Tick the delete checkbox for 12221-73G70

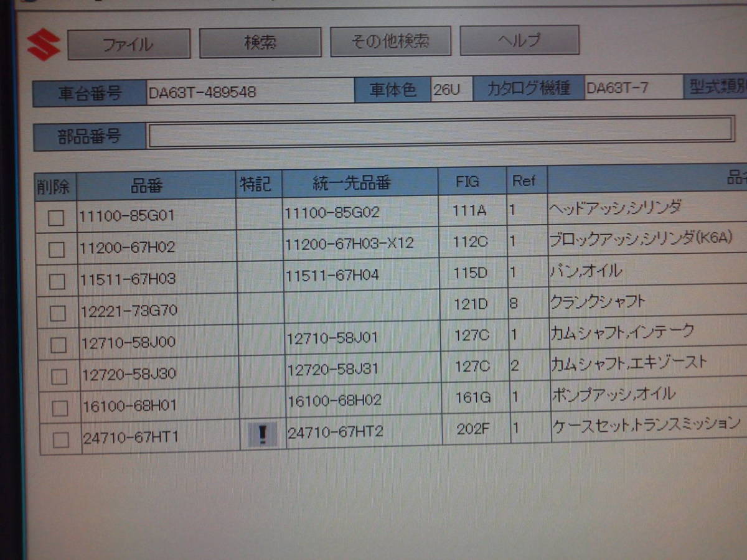58,312
